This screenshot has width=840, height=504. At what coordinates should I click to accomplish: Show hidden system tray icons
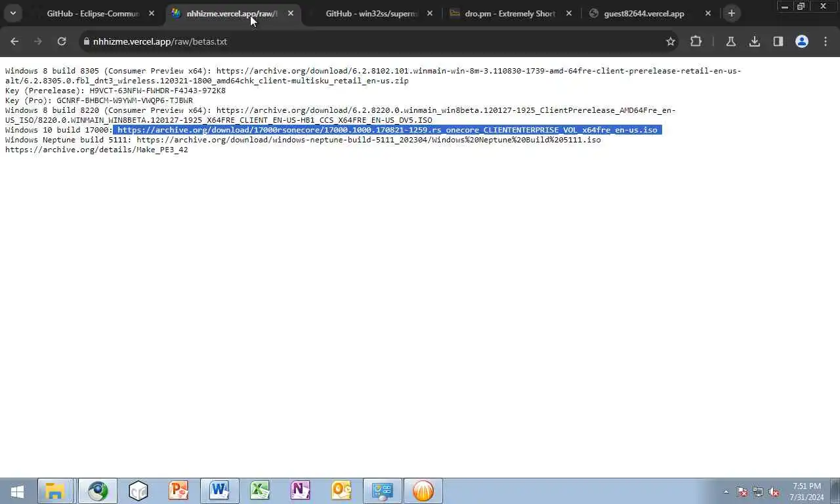tap(726, 492)
